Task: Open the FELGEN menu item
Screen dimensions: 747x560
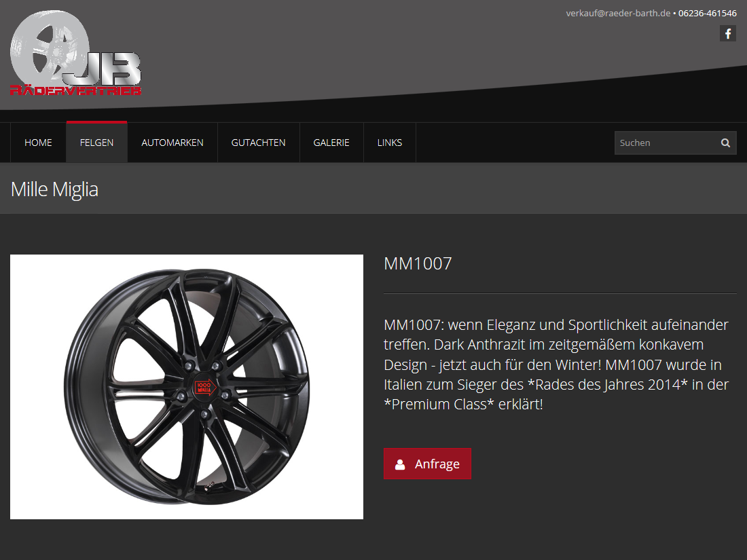Action: point(96,143)
